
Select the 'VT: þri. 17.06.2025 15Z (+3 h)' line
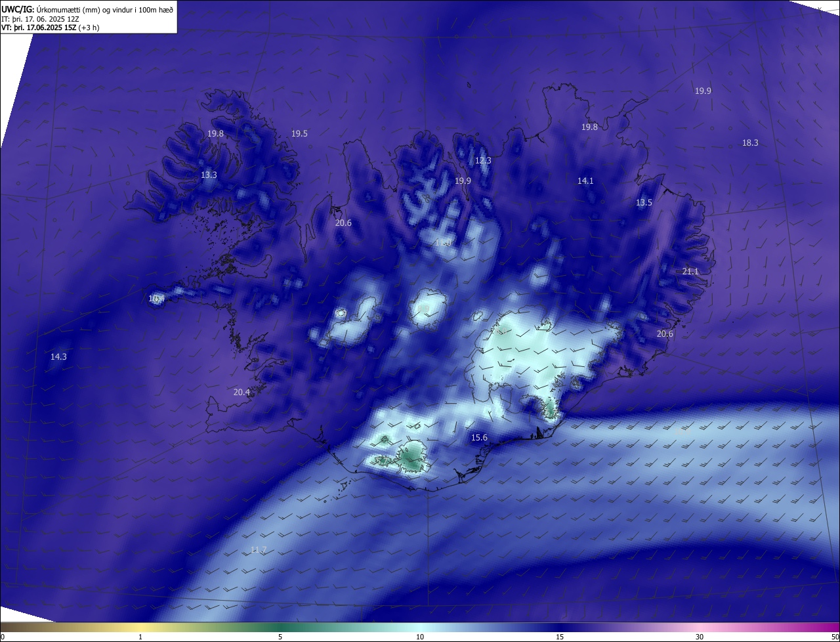click(51, 28)
